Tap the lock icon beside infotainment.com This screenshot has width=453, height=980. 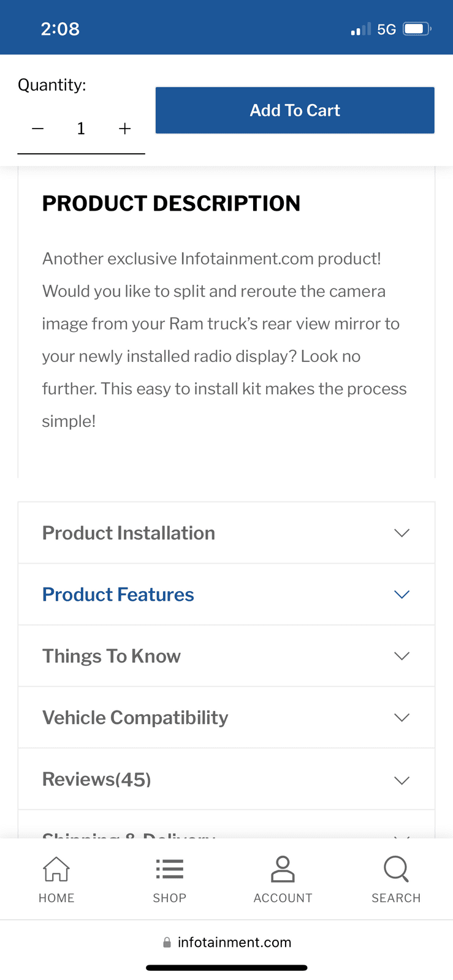(167, 943)
